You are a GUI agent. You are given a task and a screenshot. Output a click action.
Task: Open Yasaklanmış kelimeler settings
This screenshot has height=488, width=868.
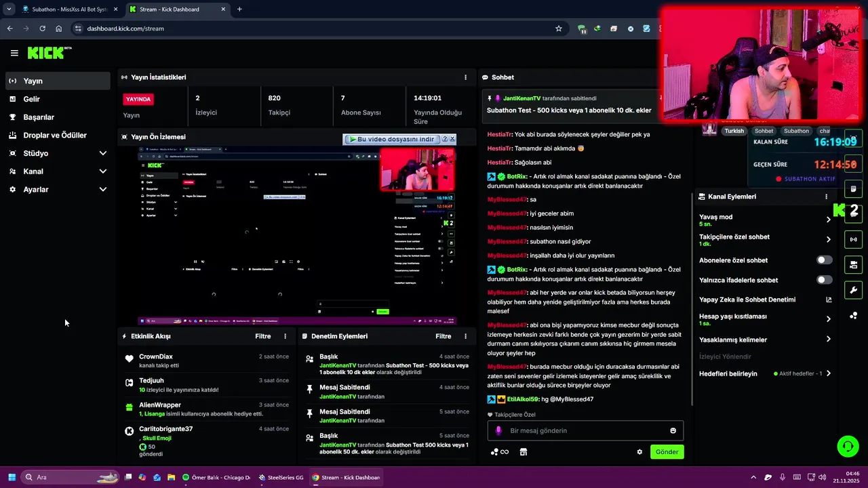click(764, 340)
